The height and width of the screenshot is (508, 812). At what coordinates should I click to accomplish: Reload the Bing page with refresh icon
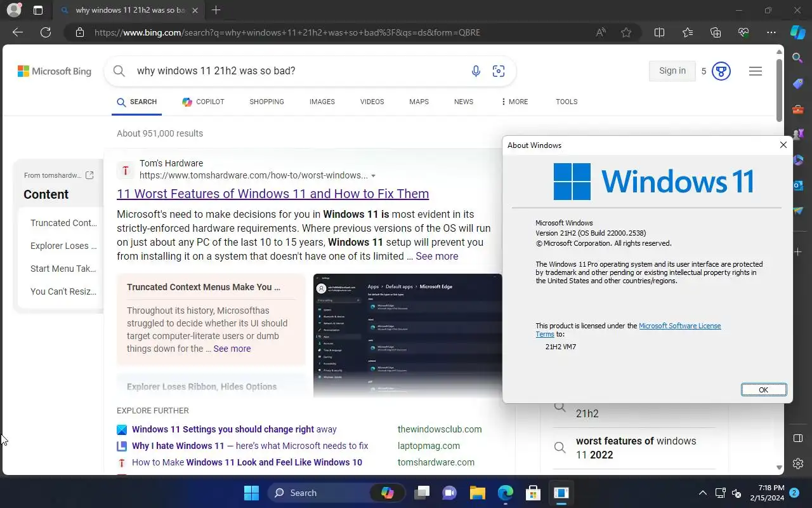click(x=46, y=32)
